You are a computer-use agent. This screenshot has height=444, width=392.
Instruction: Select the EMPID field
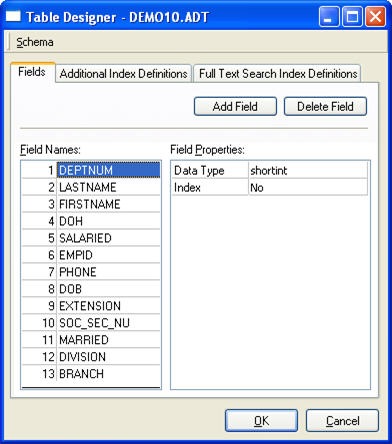click(x=109, y=255)
